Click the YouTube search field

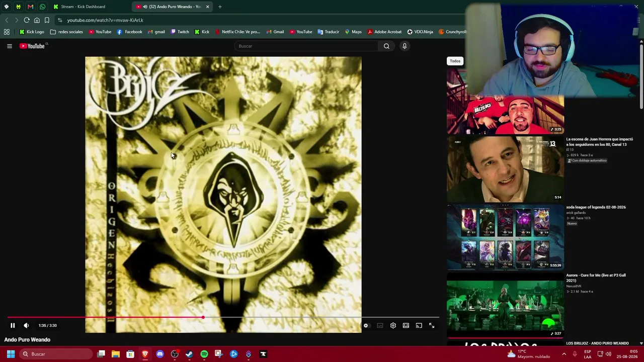pyautogui.click(x=306, y=46)
